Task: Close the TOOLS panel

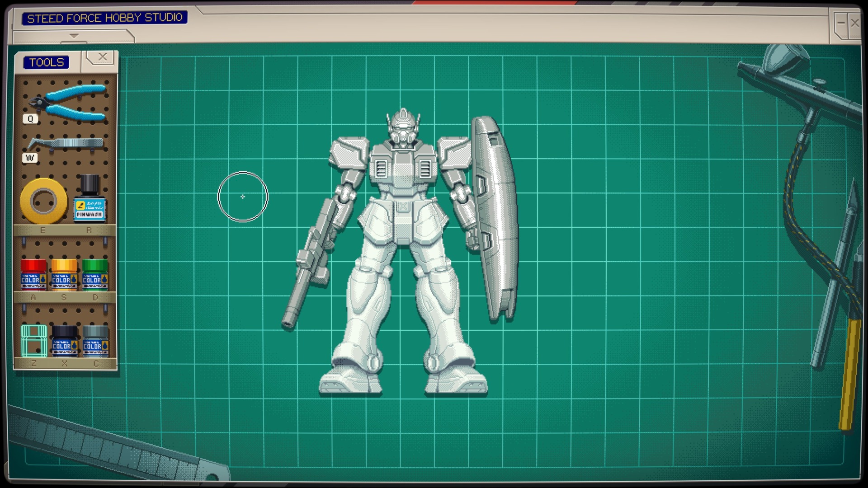Action: coord(102,56)
